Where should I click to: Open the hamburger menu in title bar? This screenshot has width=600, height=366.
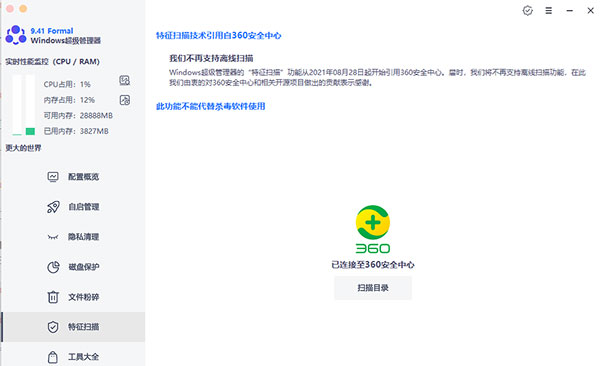point(549,11)
